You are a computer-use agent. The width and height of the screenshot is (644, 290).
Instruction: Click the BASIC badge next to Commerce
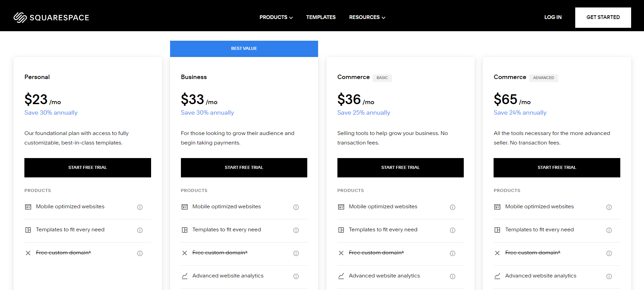[x=382, y=78]
